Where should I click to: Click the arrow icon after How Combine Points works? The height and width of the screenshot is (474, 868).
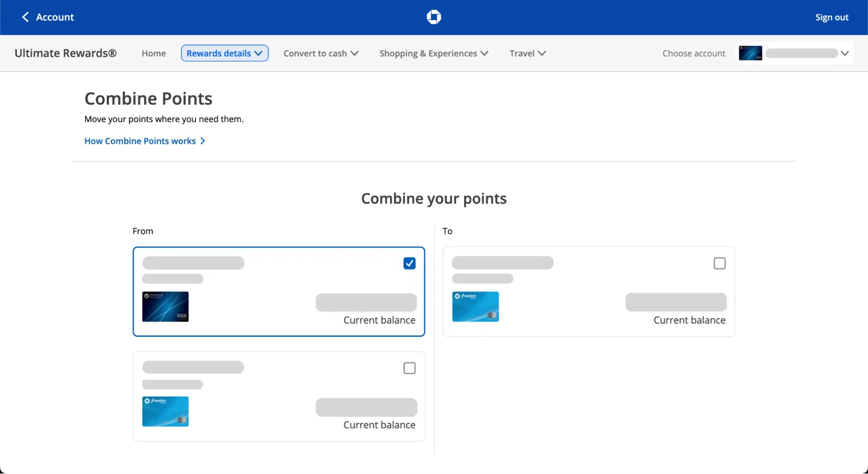click(x=203, y=141)
